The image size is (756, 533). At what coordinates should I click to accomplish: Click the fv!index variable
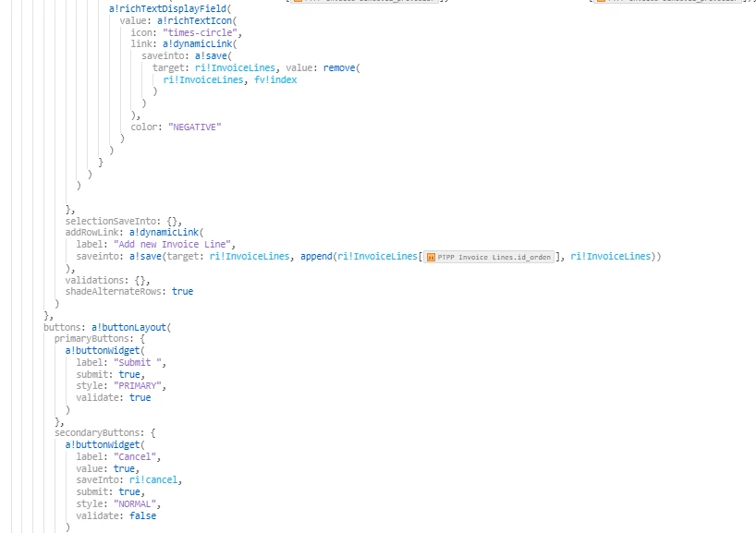coord(275,80)
